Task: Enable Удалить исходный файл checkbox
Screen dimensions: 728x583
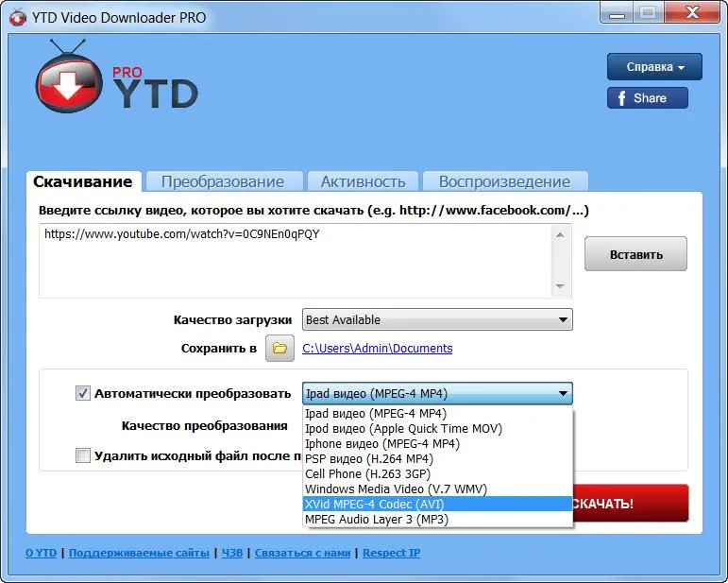Action: click(x=83, y=455)
